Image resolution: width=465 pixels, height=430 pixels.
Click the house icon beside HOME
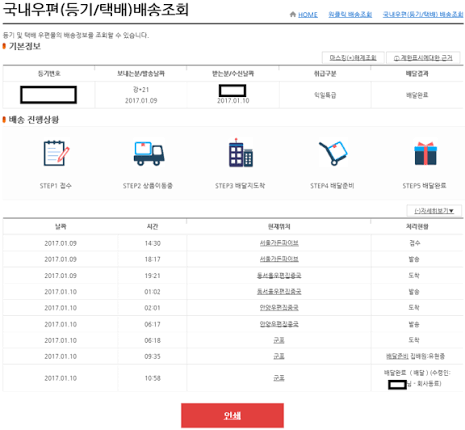click(293, 14)
